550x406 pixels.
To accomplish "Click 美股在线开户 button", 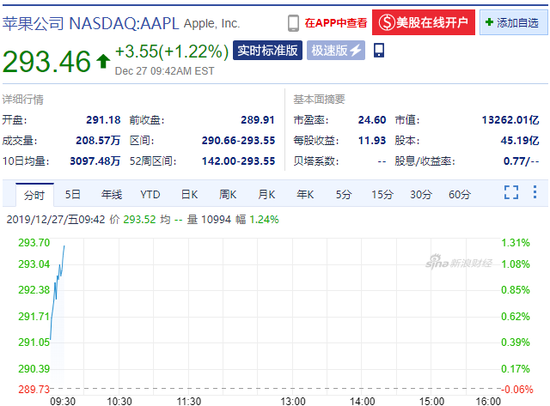I will tap(423, 22).
